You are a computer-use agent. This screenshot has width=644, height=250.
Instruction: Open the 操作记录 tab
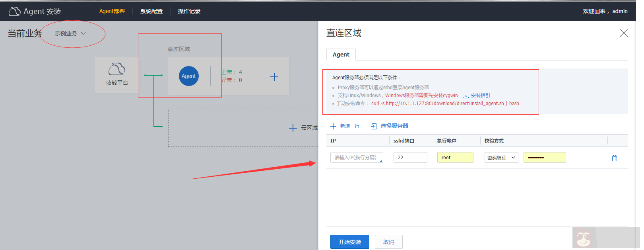189,11
